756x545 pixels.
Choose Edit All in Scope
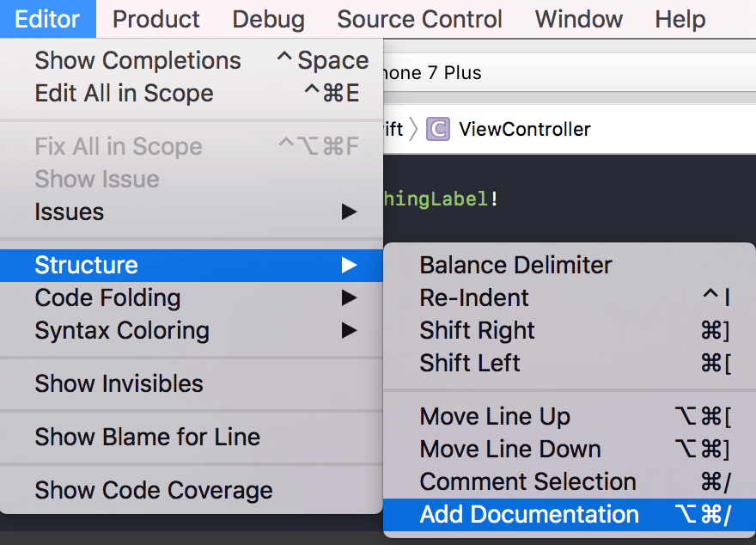(x=124, y=94)
